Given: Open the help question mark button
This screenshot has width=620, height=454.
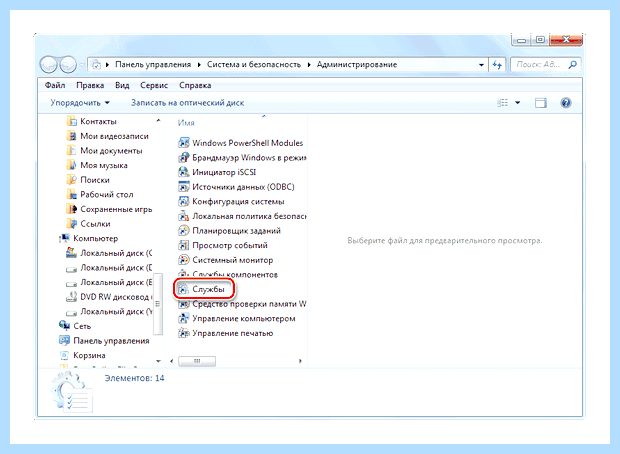Looking at the screenshot, I should tap(566, 103).
